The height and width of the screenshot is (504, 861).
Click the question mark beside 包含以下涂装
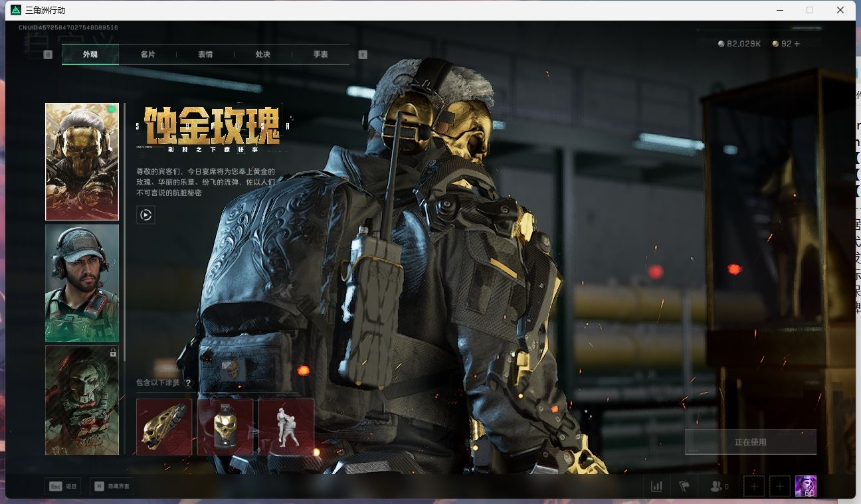point(188,382)
